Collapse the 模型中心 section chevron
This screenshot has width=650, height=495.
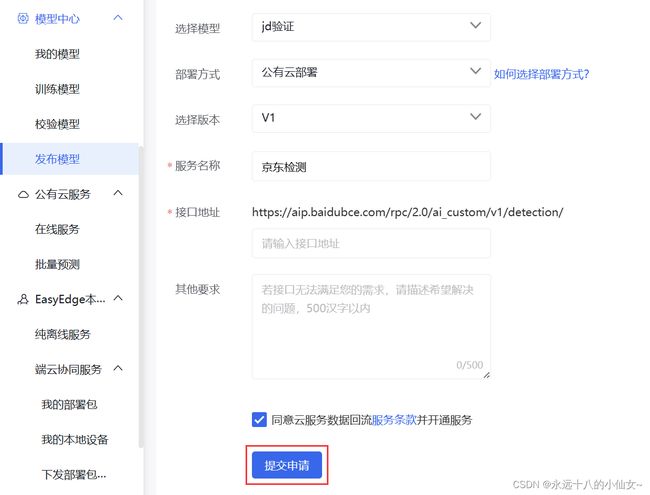click(x=118, y=18)
